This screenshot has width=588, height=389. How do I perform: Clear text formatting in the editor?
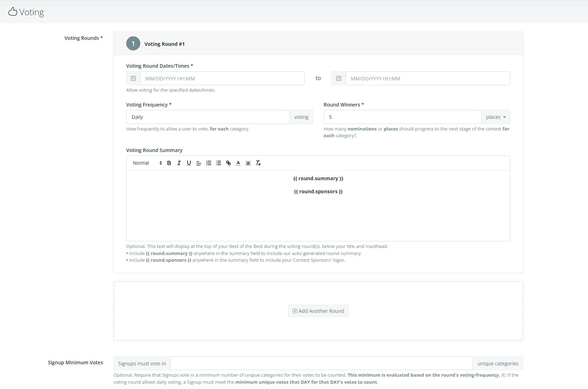click(258, 163)
